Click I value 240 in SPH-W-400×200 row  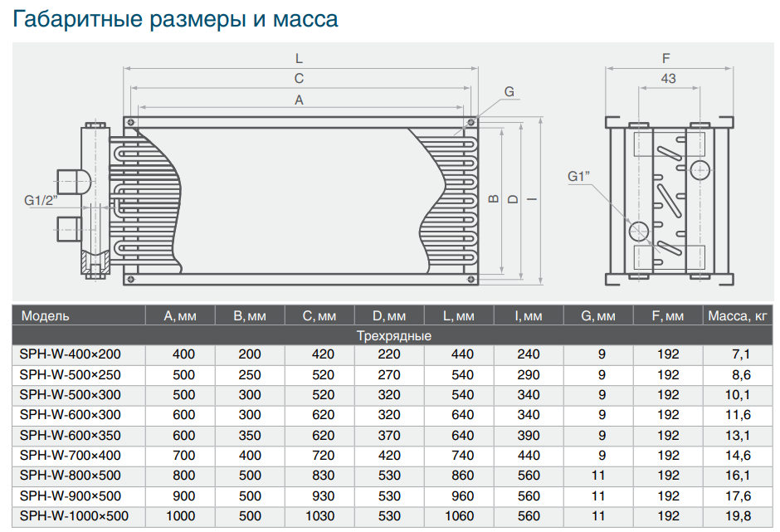pyautogui.click(x=529, y=354)
